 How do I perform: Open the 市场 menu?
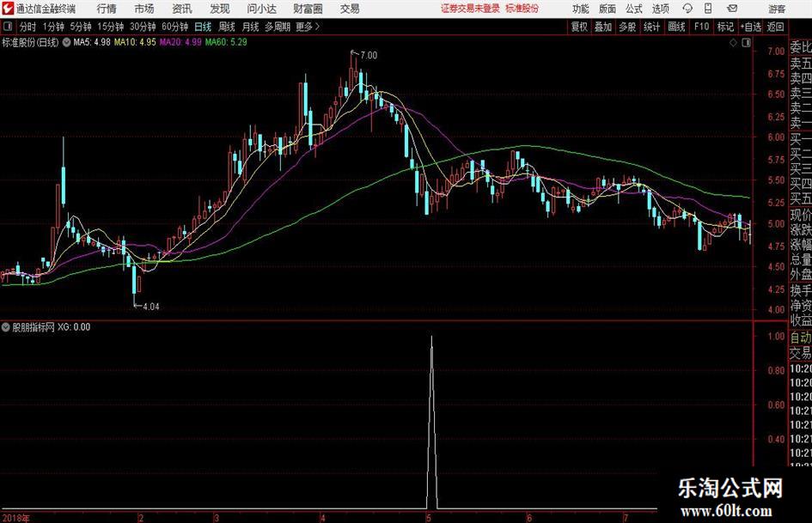[x=144, y=9]
